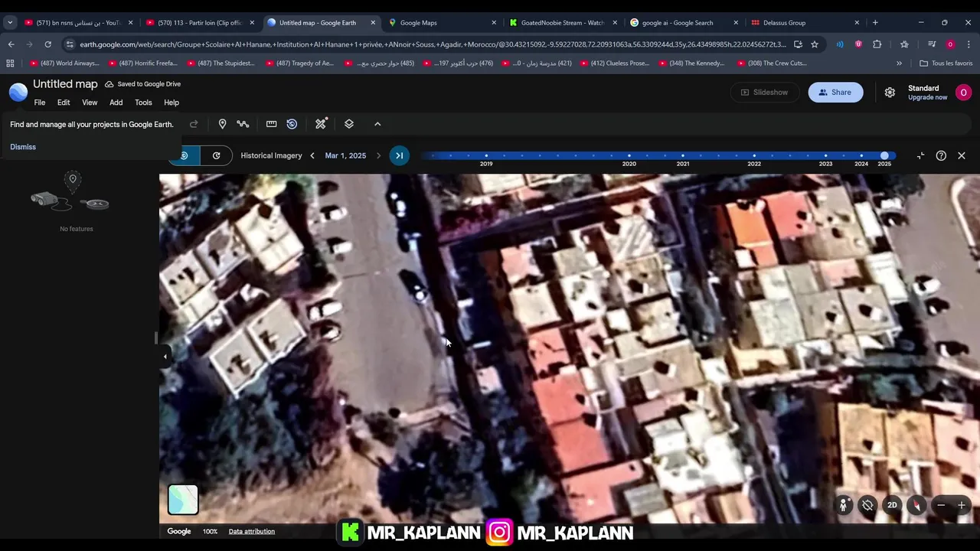
Task: Expand the hidden bookmarks overflow chevron
Action: [899, 64]
